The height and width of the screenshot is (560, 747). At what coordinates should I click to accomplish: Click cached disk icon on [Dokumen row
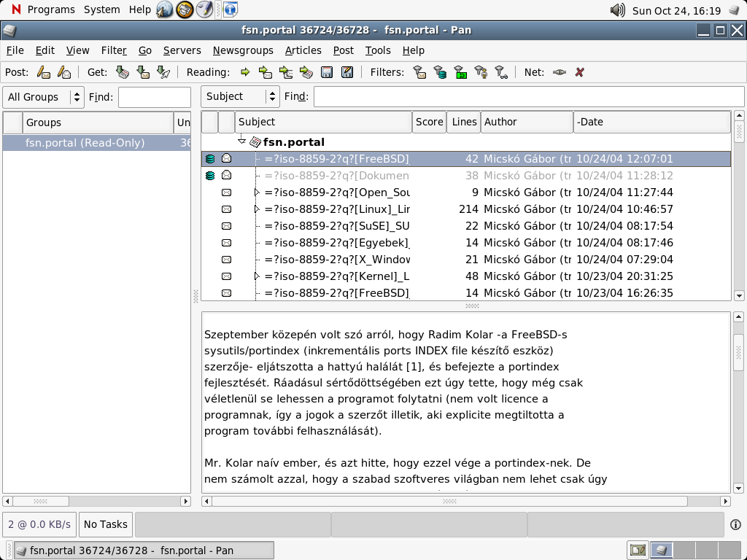click(209, 176)
